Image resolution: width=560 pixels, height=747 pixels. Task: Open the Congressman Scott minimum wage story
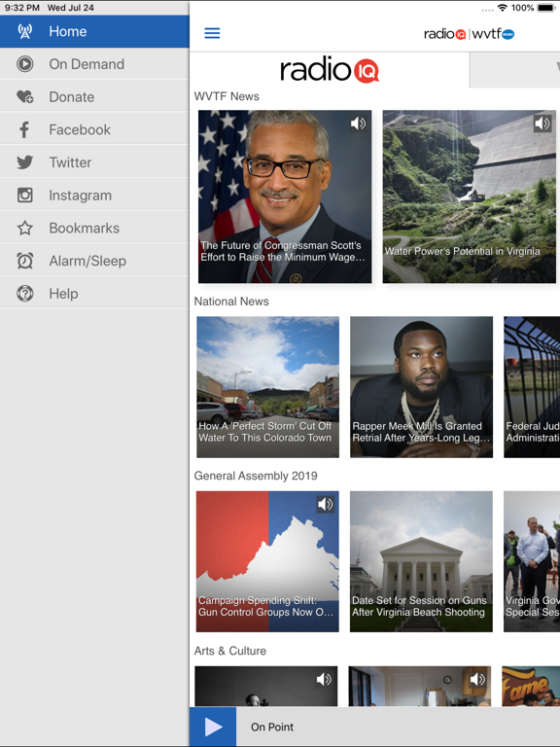click(x=285, y=196)
